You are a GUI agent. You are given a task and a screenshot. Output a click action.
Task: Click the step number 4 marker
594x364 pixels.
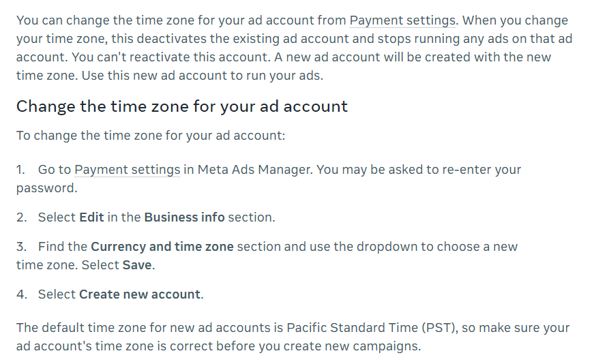pos(22,294)
